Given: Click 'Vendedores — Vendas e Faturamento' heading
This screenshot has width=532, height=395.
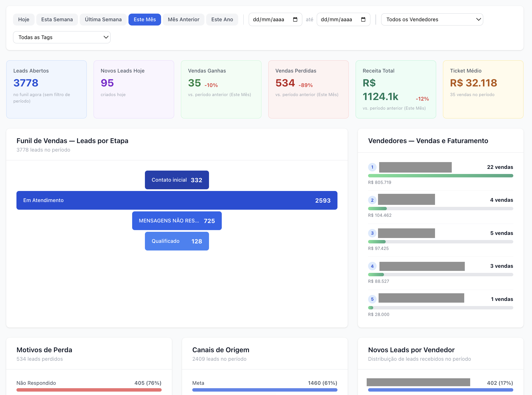Looking at the screenshot, I should [x=428, y=141].
